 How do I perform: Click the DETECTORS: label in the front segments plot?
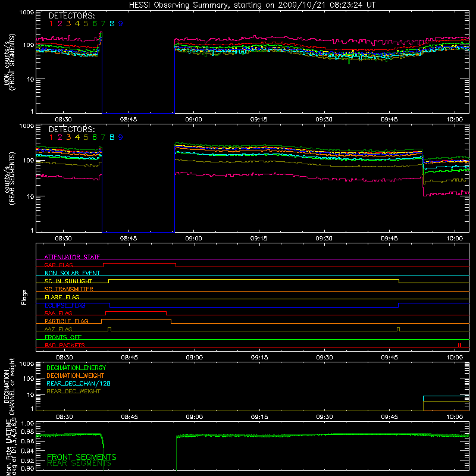coord(72,15)
